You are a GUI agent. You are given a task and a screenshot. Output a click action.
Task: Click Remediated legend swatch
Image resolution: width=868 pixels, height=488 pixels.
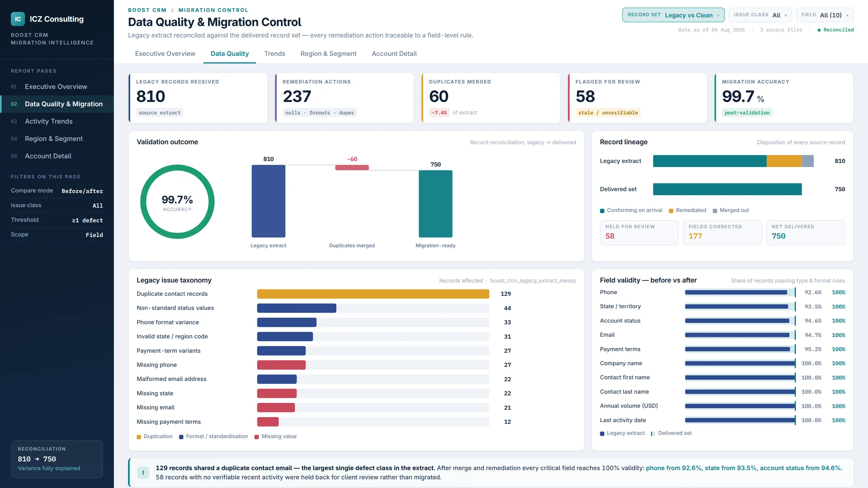tap(671, 211)
